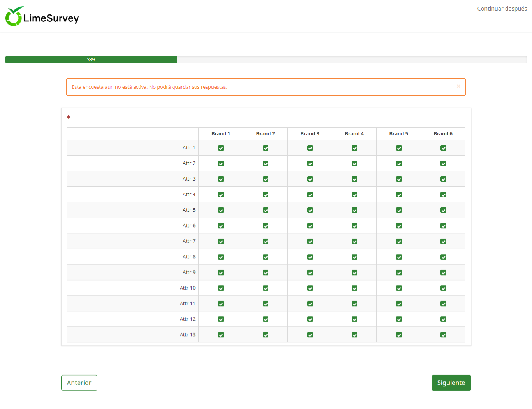Viewport: 532px width, 409px height.
Task: Click the red required asterisk marker
Action: coord(69,117)
